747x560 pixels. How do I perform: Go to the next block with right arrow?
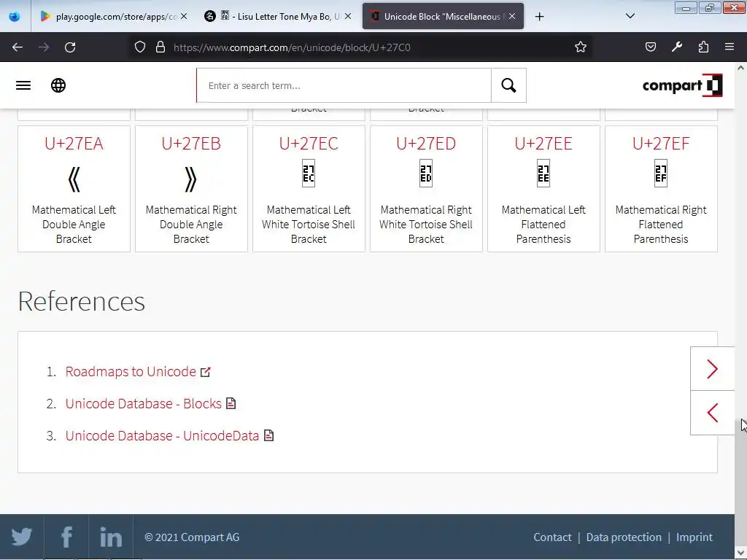[712, 369]
